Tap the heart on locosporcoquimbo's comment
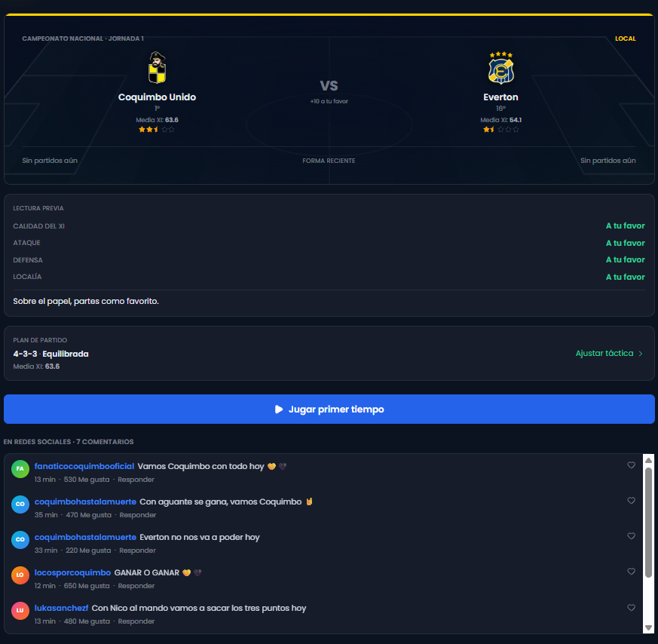The height and width of the screenshot is (644, 658). point(631,572)
